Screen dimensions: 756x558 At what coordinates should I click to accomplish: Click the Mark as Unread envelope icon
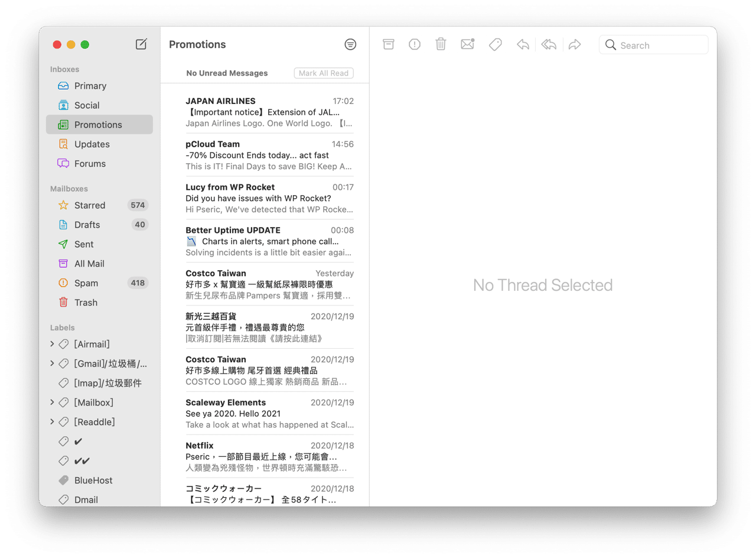[468, 44]
